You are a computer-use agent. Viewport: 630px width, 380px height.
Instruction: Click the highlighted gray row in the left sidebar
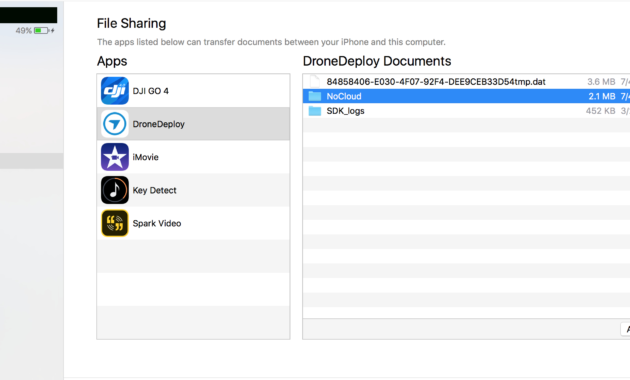32,161
